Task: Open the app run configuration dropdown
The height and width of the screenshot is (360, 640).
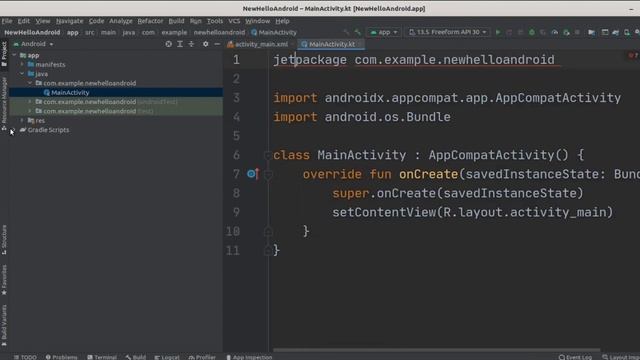Action: 384,32
